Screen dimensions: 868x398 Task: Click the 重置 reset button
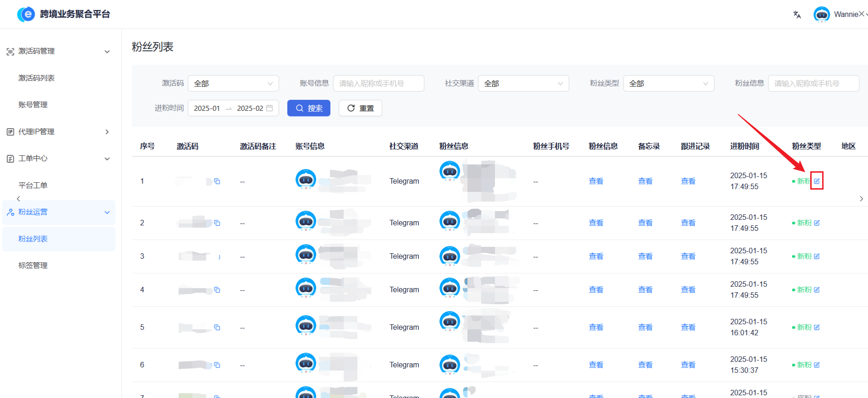pos(360,108)
